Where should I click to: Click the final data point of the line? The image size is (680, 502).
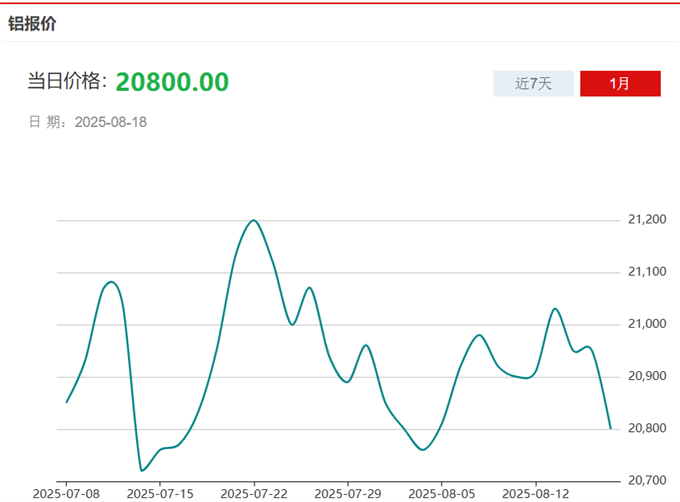click(610, 428)
